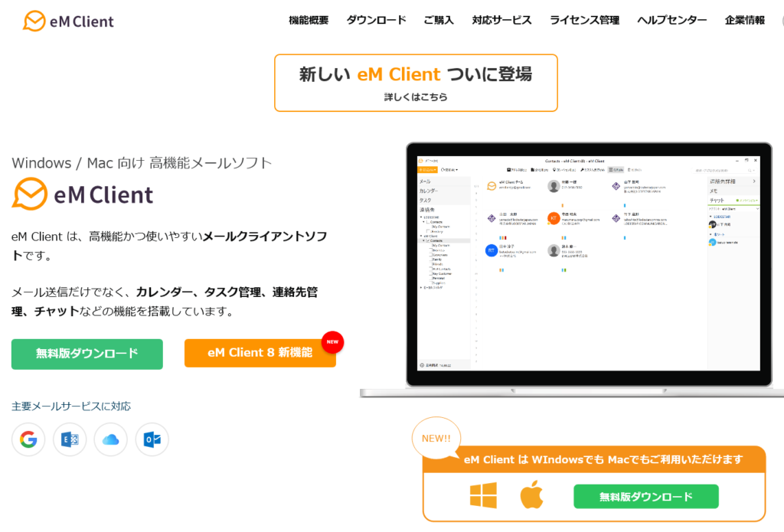
Task: Open the 対応サービス navigation menu item
Action: [501, 20]
